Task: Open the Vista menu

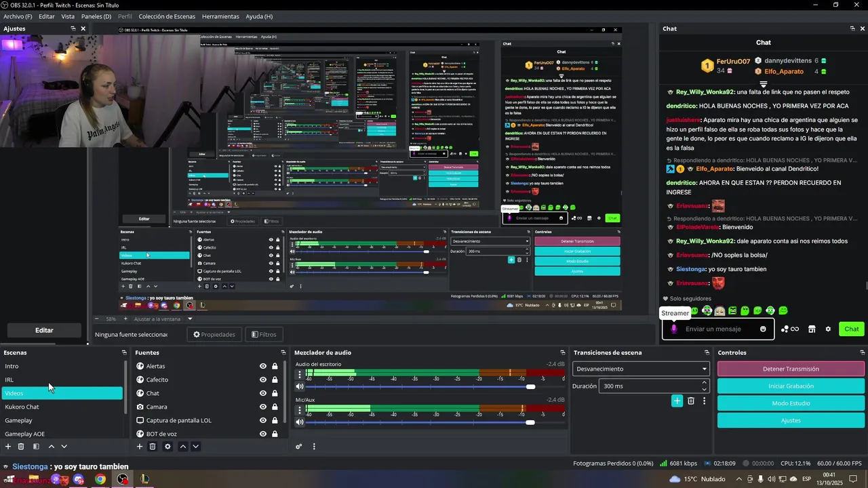Action: point(68,16)
